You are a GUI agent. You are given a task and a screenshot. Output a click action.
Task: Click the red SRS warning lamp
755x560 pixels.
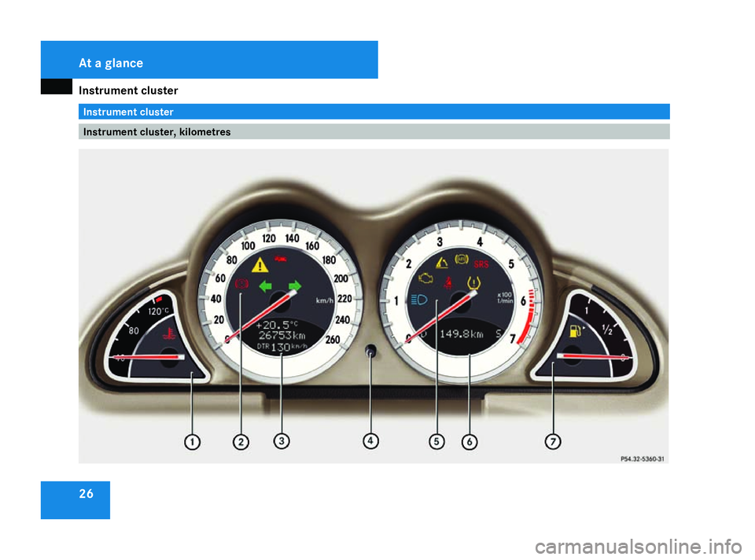(x=481, y=263)
